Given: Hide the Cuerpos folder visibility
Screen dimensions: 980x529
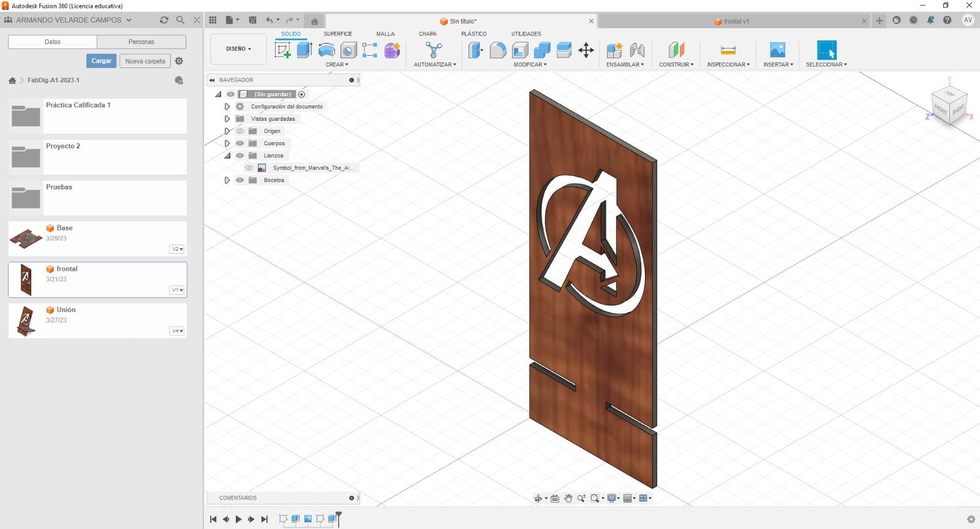Looking at the screenshot, I should 240,143.
